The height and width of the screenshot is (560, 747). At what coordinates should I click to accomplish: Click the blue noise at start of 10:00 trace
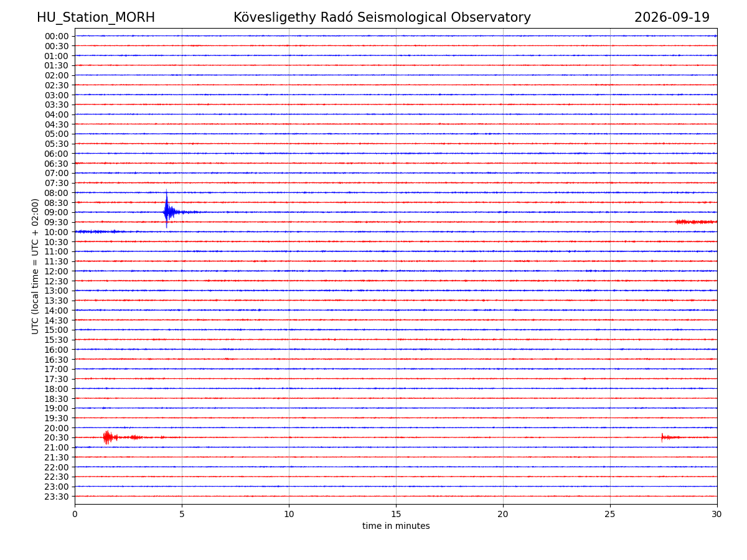point(100,231)
